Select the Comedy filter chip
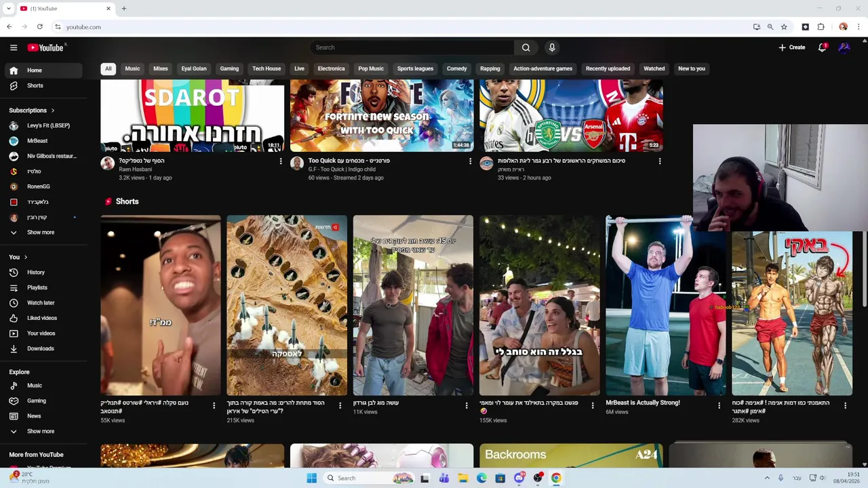 point(456,68)
